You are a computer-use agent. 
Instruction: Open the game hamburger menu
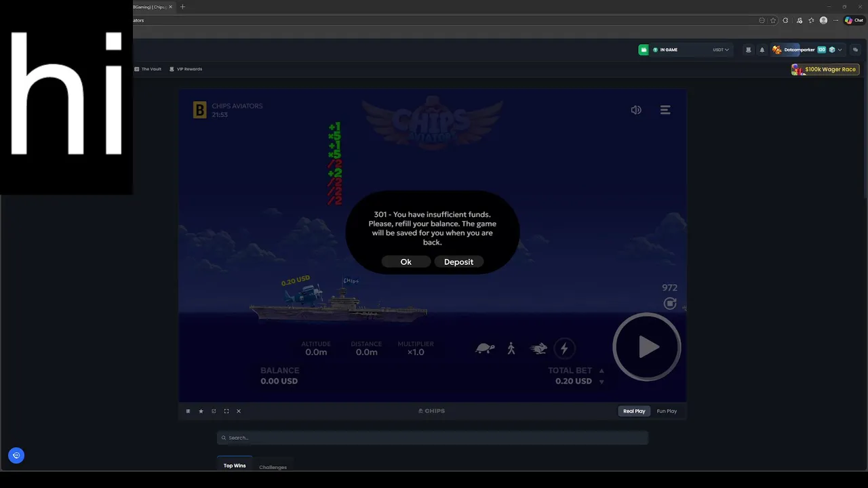point(665,110)
